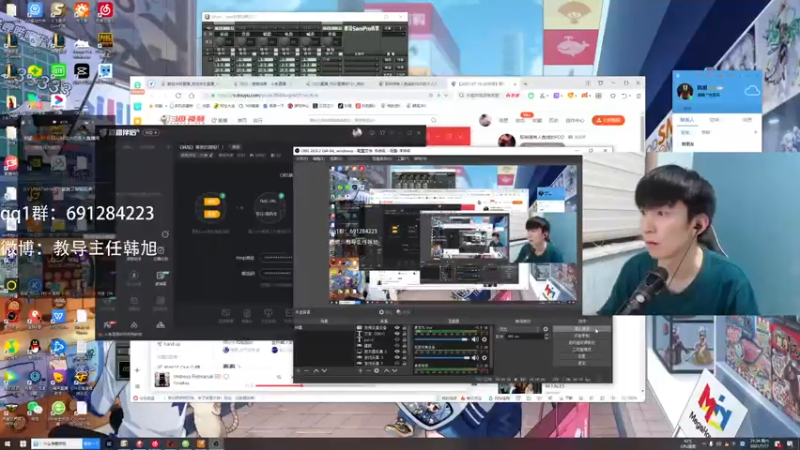The image size is (800, 450).
Task: Open the gold S desktop icon
Action: [58, 11]
